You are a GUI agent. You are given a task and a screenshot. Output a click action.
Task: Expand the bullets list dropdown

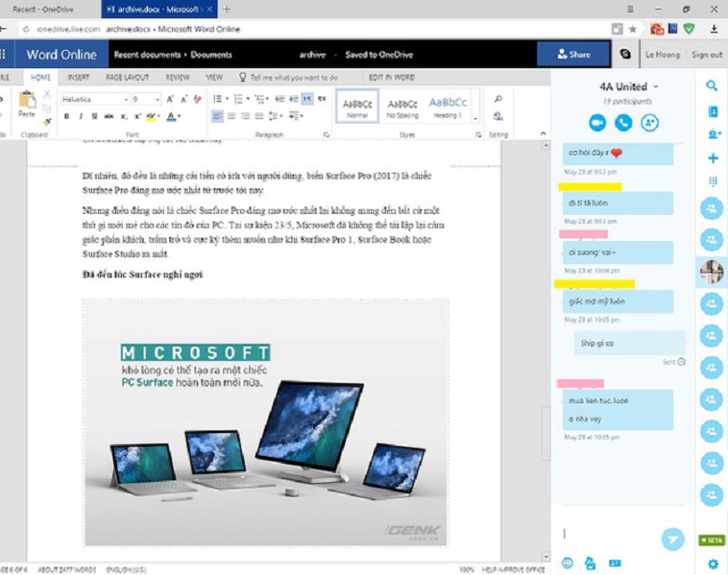227,99
